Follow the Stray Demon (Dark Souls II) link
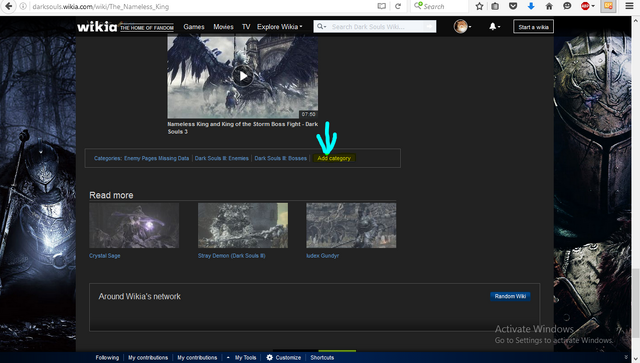The image size is (640, 363). [231, 256]
